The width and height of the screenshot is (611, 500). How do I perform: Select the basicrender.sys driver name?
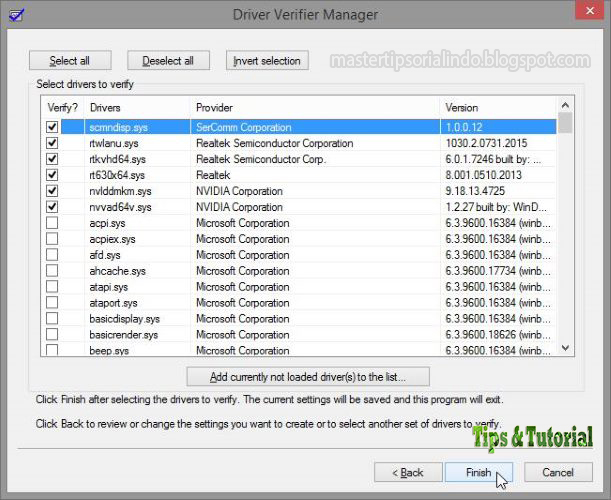(x=124, y=335)
